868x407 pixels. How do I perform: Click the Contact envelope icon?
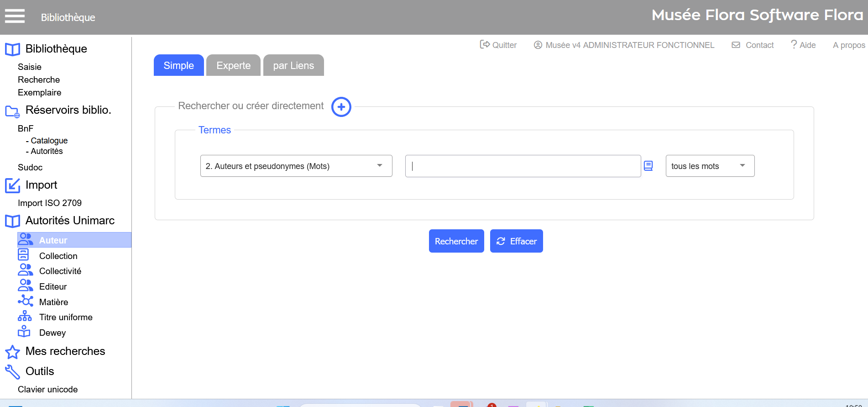point(736,45)
